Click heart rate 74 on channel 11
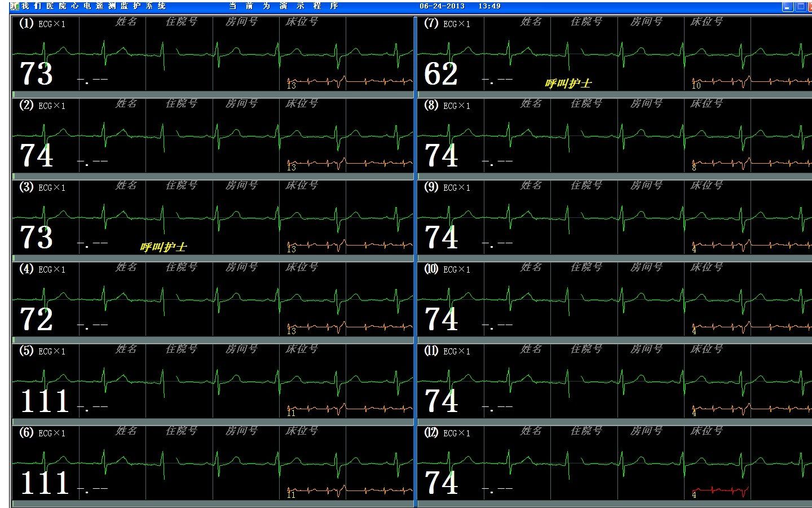Viewport: 812px width, 508px height. pyautogui.click(x=441, y=401)
